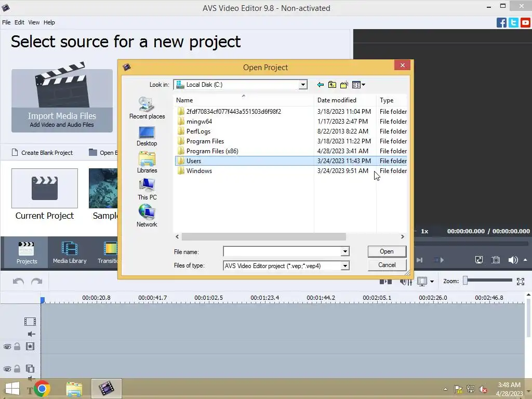Image resolution: width=532 pixels, height=399 pixels.
Task: Select the PerfLogs folder
Action: 198,131
